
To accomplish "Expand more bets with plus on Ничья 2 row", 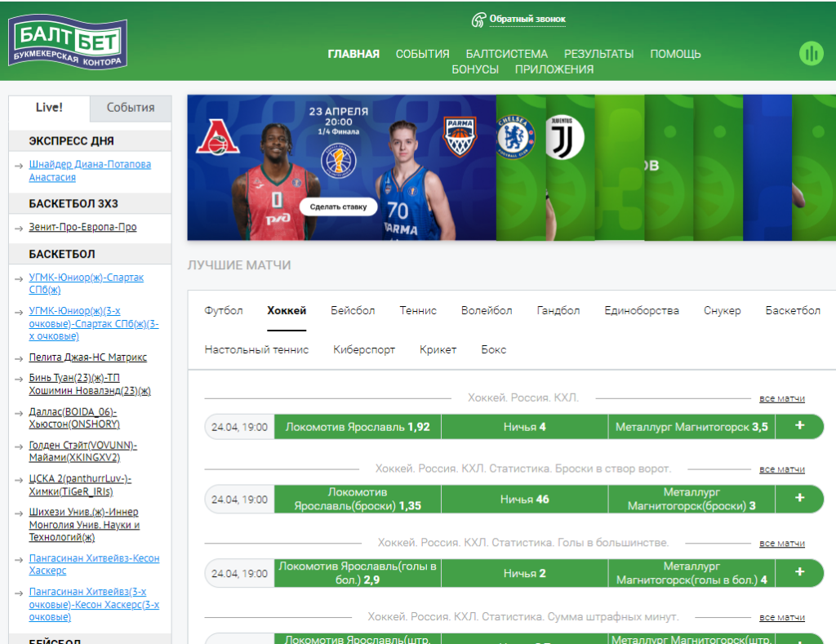I will (799, 572).
